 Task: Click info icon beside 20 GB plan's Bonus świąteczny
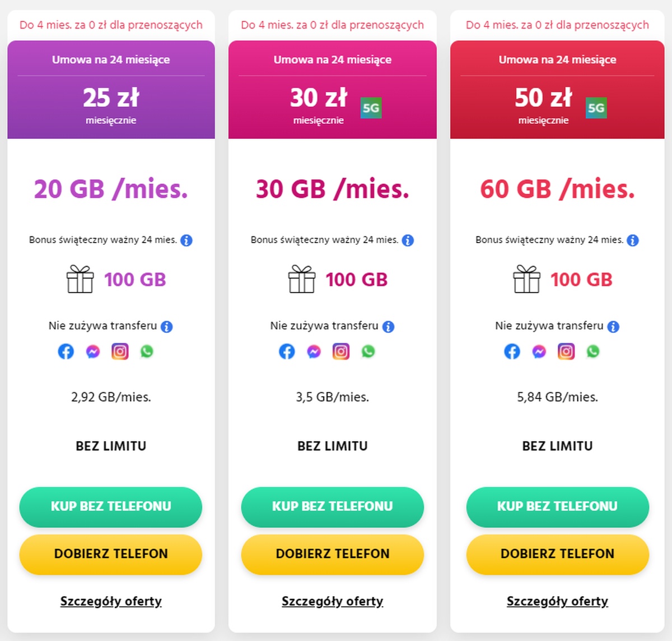tap(186, 240)
